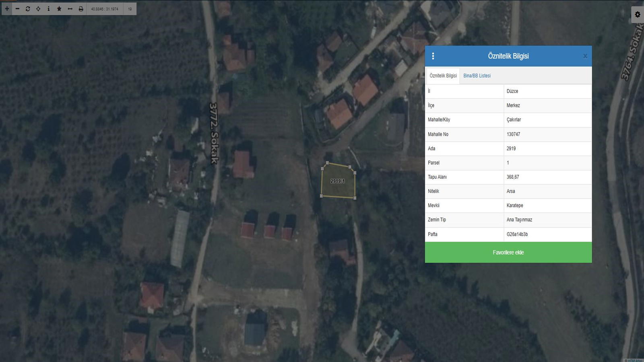644x362 pixels.
Task: Click the zoom in plus icon
Action: [7, 9]
